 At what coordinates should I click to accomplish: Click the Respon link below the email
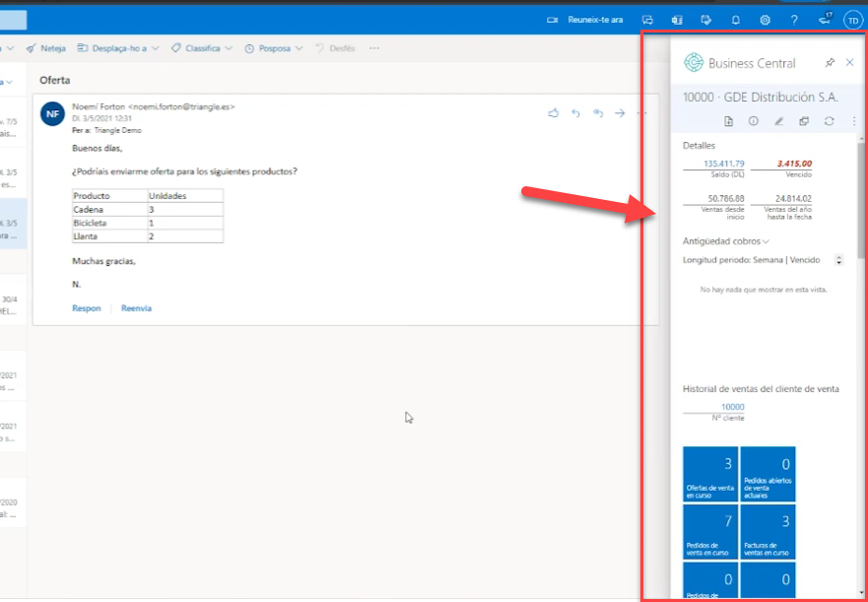click(87, 308)
